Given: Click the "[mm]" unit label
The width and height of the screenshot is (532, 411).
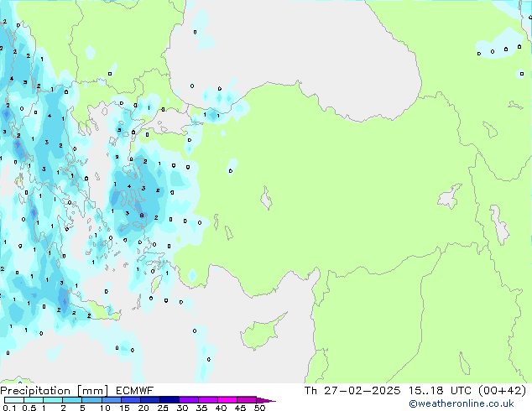Looking at the screenshot, I should click(x=93, y=391).
